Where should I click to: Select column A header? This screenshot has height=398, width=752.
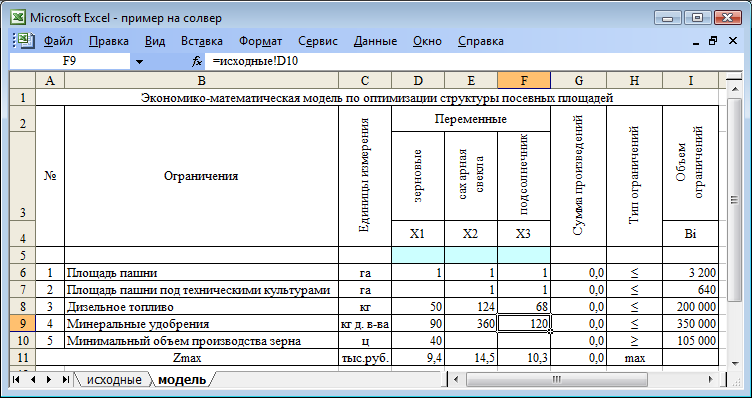coord(50,81)
